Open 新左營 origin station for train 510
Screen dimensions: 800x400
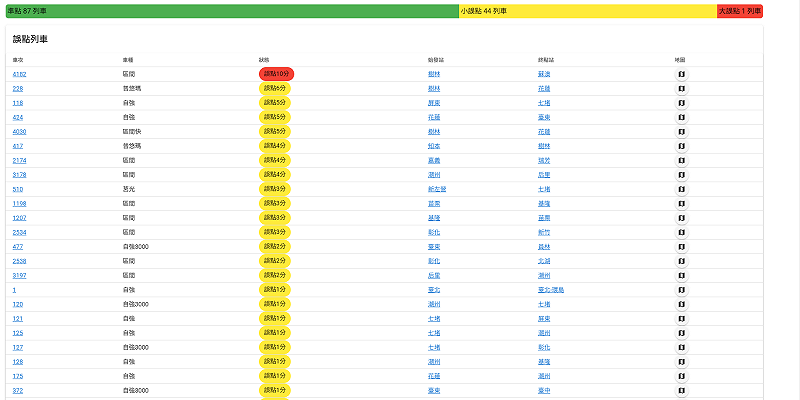(436, 189)
